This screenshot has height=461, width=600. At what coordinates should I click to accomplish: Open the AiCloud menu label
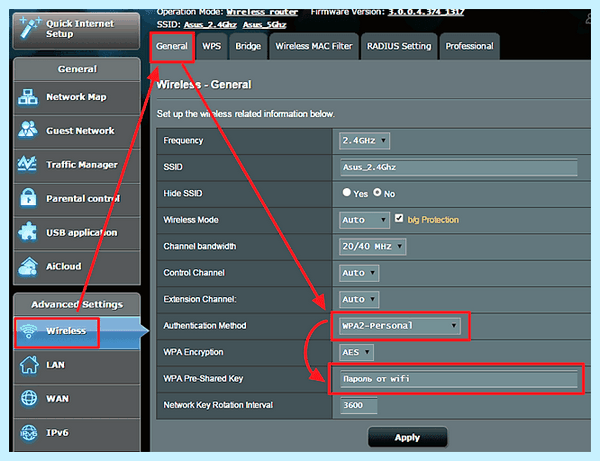[64, 266]
